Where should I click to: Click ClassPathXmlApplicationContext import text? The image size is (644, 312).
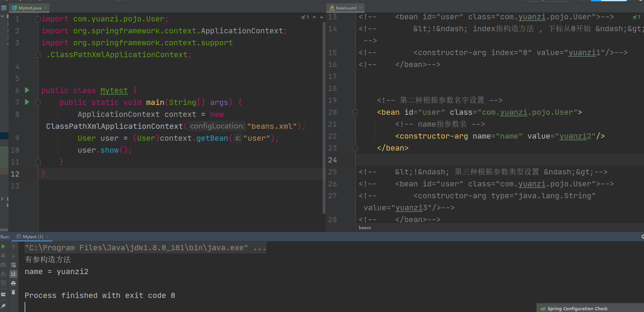pyautogui.click(x=119, y=55)
